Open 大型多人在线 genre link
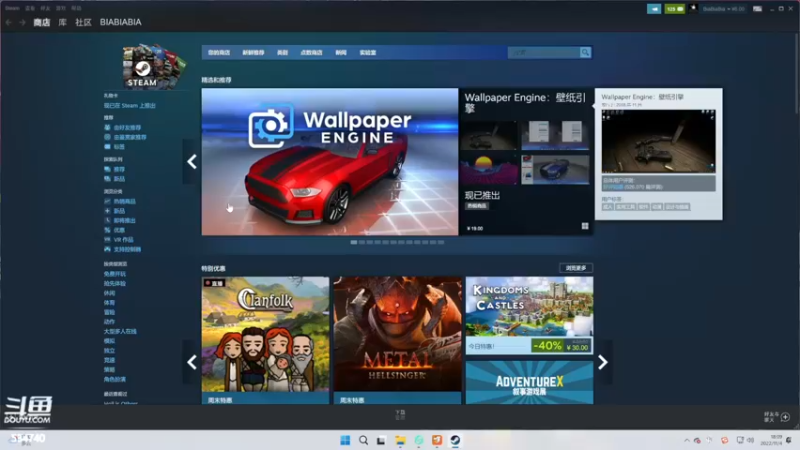800x450 pixels. pos(120,332)
